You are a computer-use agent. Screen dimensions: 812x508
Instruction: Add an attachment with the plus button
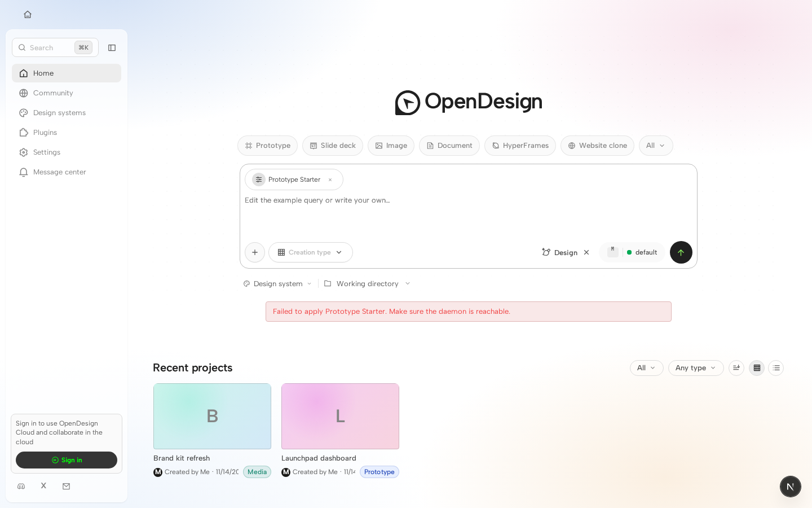[x=255, y=252]
